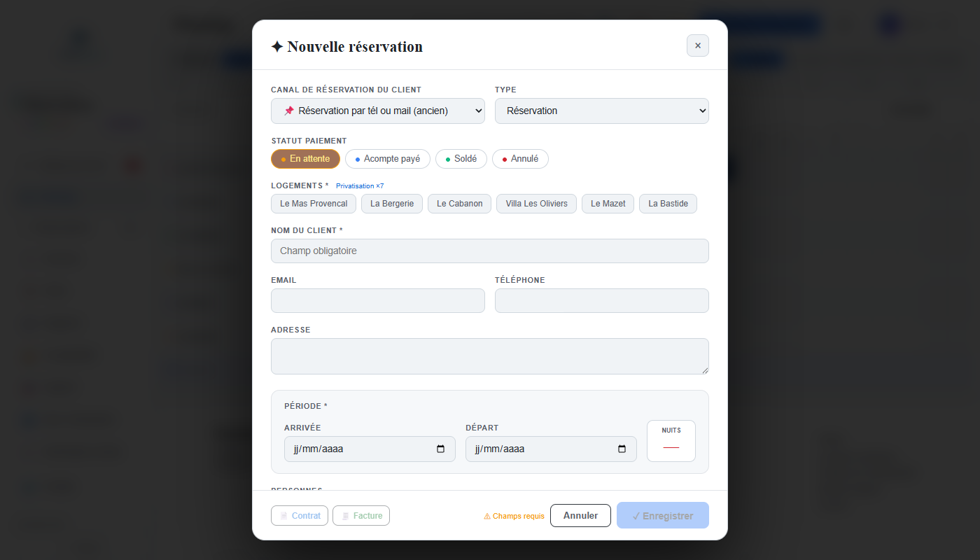Click the Contrat document button
Image resolution: width=980 pixels, height=560 pixels.
tap(300, 516)
